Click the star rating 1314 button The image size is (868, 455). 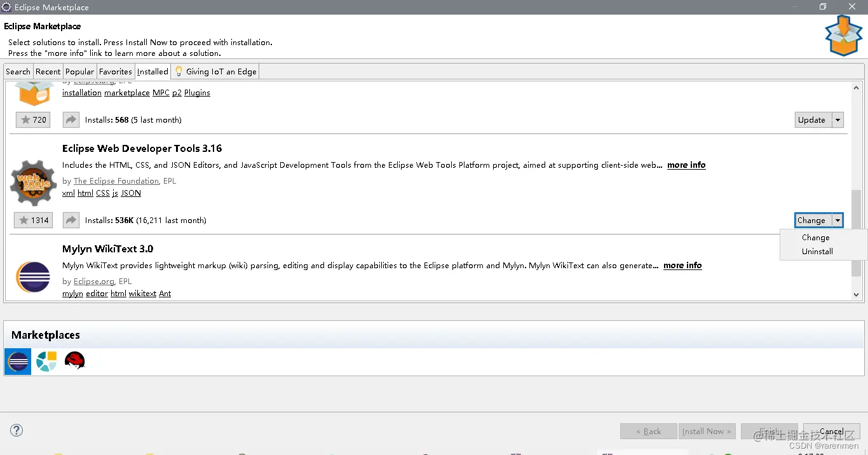(x=33, y=221)
